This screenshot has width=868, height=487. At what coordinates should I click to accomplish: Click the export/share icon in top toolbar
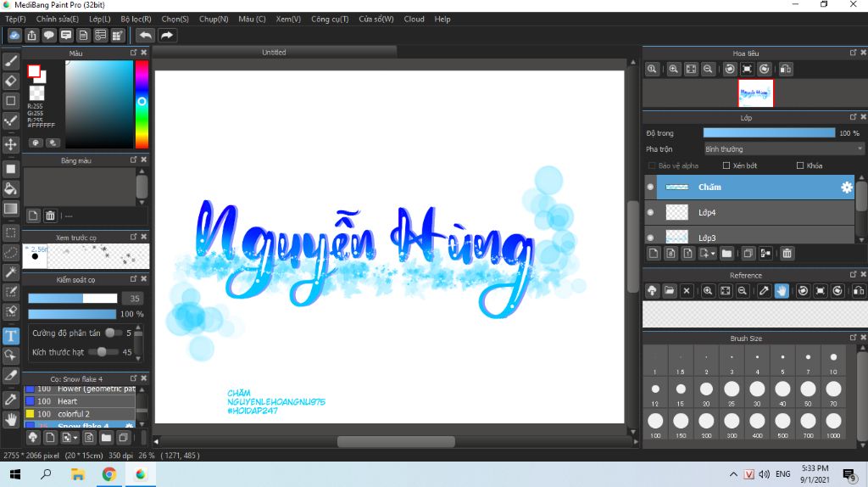(31, 36)
